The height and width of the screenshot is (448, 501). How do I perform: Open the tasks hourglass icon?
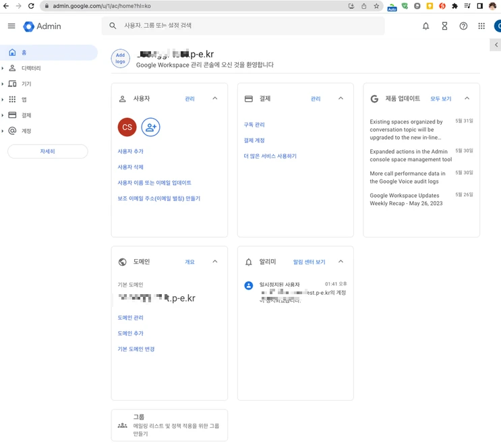click(x=444, y=26)
